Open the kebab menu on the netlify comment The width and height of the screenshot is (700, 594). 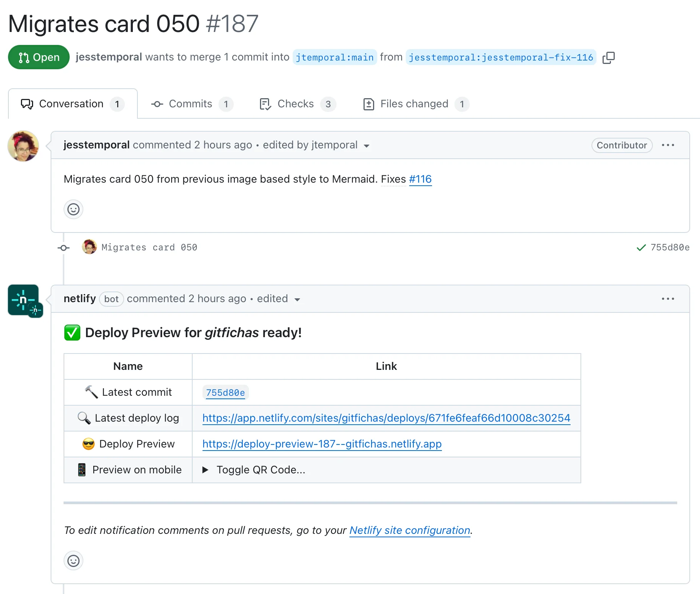pos(668,299)
